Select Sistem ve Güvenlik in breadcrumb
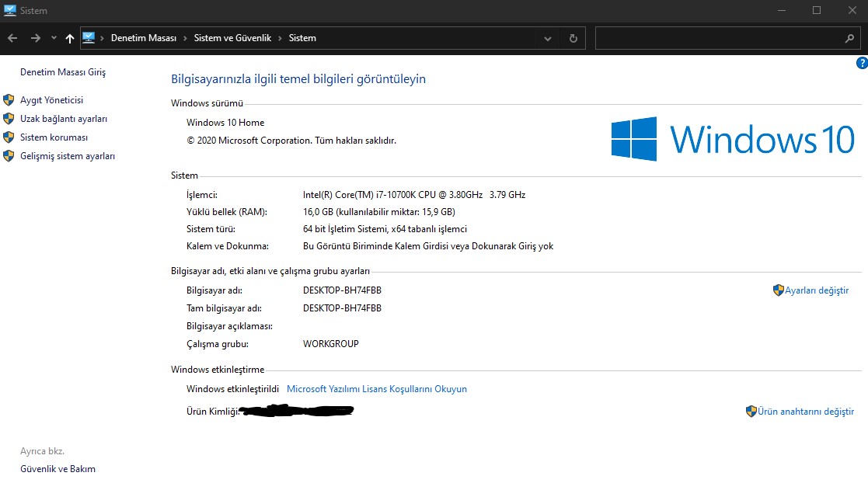Screen dimensions: 868x490 232,38
